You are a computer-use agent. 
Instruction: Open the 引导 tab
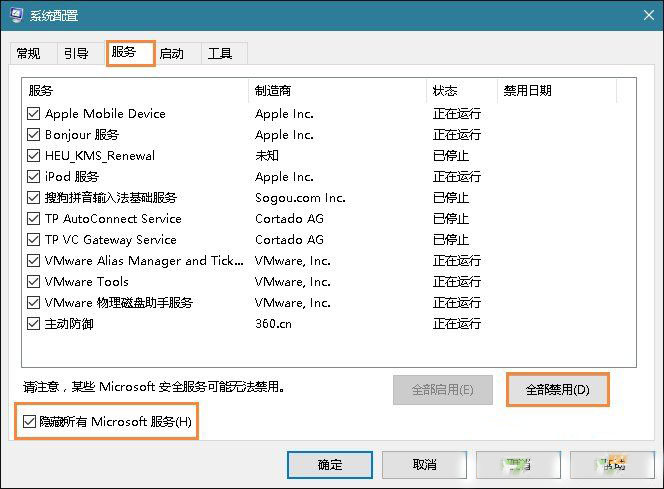76,53
